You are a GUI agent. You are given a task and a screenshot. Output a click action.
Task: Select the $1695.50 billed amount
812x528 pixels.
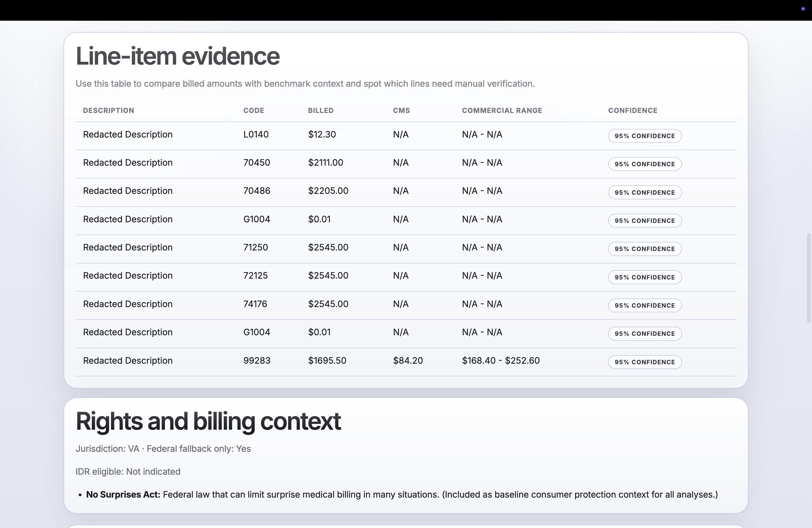pyautogui.click(x=327, y=361)
